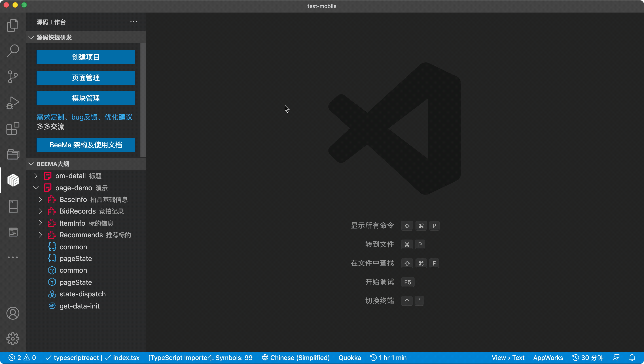Open the Manage settings gear
644x364 pixels.
(13, 339)
